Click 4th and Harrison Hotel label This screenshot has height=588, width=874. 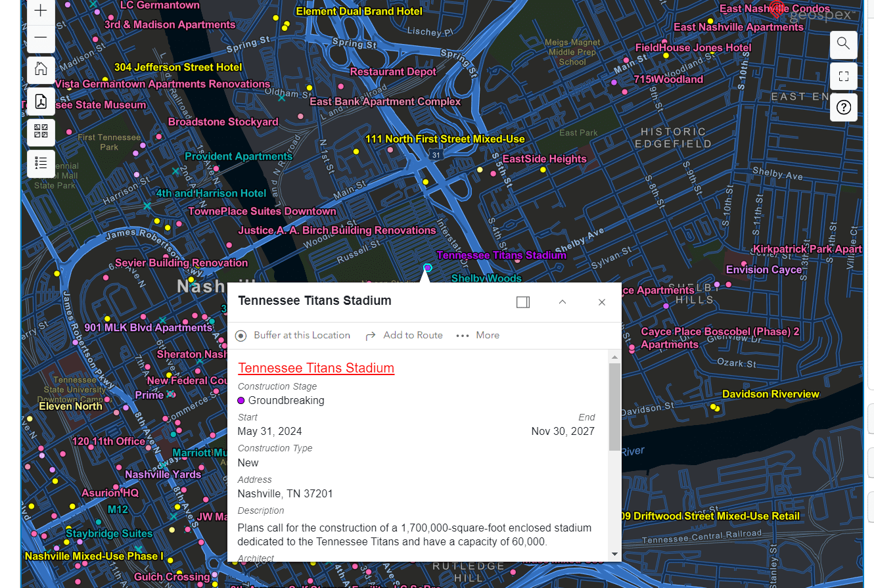point(211,193)
